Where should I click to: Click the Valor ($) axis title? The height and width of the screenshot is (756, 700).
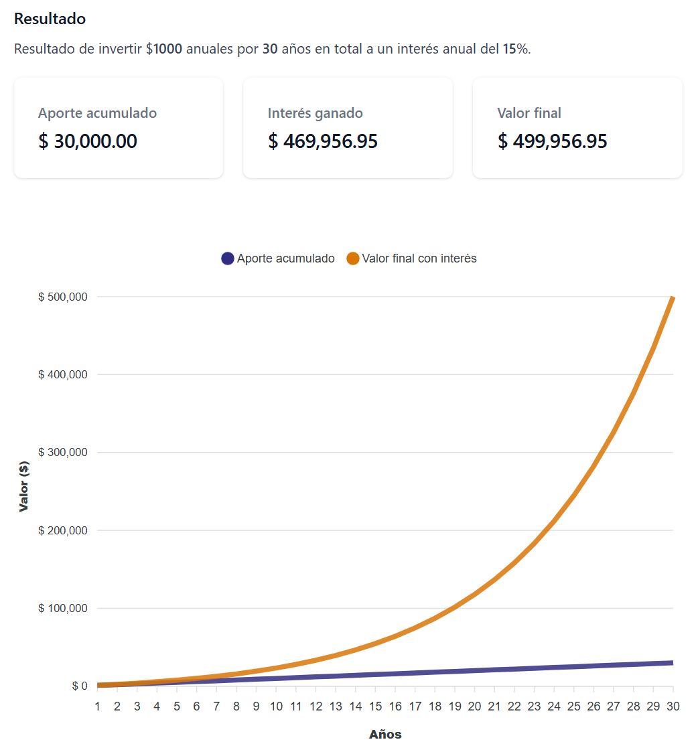coord(24,486)
